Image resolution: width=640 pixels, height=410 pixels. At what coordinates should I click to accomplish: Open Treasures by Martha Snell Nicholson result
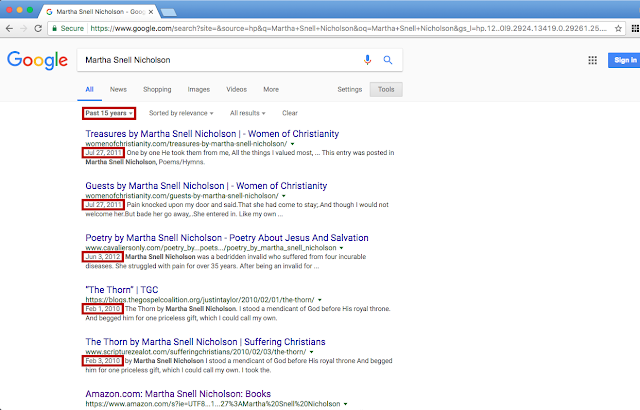pos(212,134)
